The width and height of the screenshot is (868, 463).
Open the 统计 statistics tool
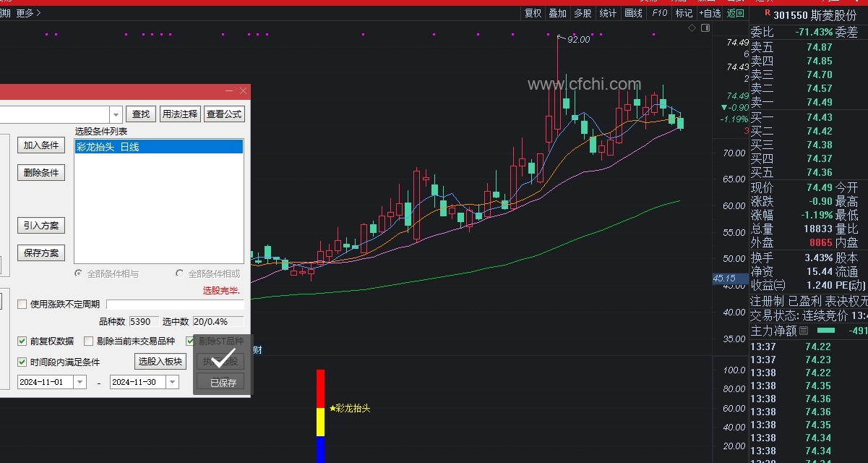pyautogui.click(x=608, y=13)
